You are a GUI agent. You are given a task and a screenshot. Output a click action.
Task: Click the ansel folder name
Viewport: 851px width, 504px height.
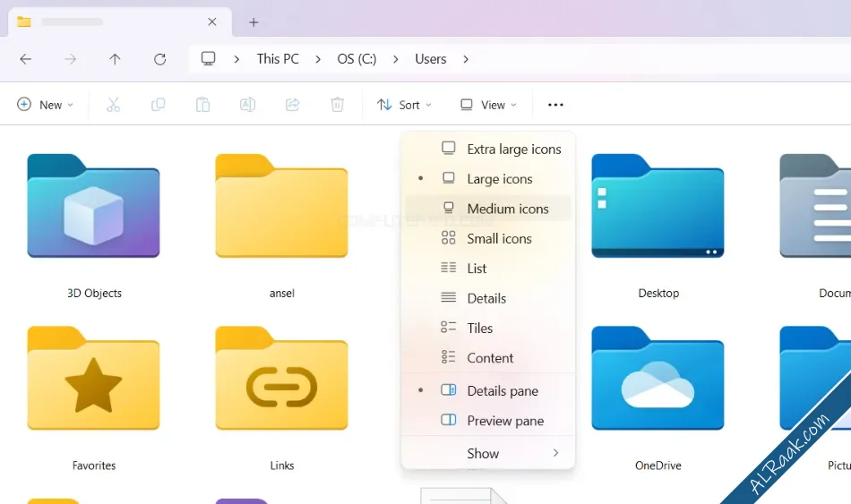tap(281, 293)
